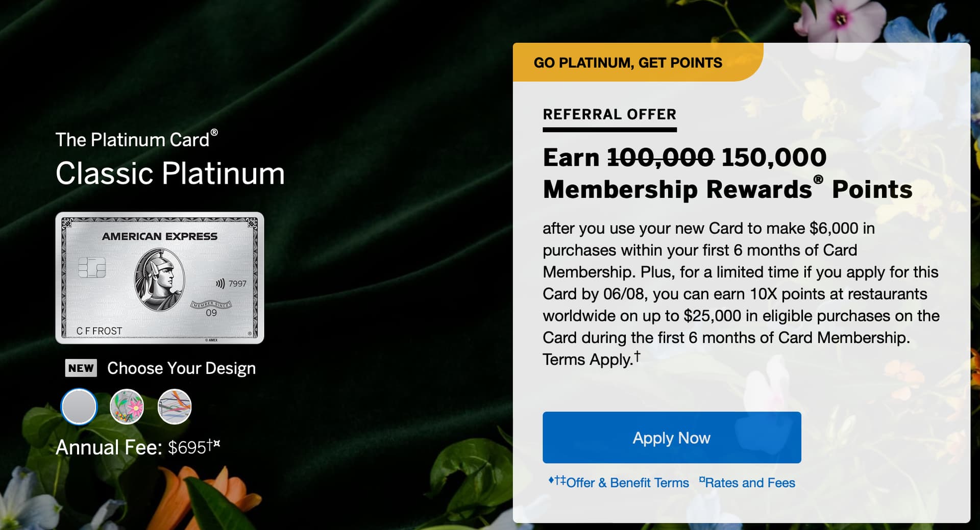Click the American Express wordmark on the card

pos(160,236)
